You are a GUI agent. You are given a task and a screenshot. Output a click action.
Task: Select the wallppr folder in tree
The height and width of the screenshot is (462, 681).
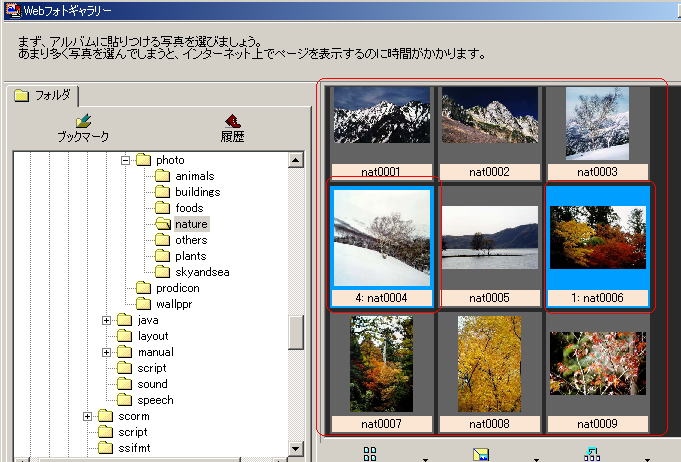click(x=173, y=304)
